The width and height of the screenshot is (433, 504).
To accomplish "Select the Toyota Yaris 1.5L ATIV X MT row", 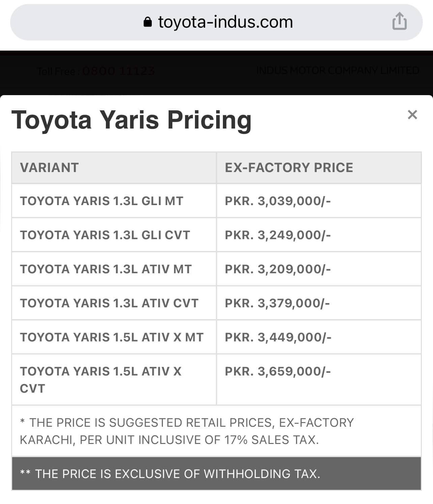I will [x=216, y=337].
